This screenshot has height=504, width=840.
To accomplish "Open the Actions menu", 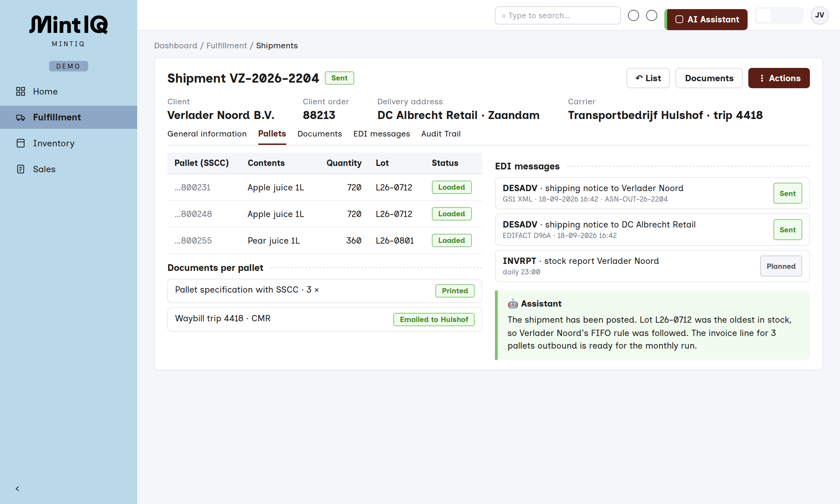I will 779,78.
